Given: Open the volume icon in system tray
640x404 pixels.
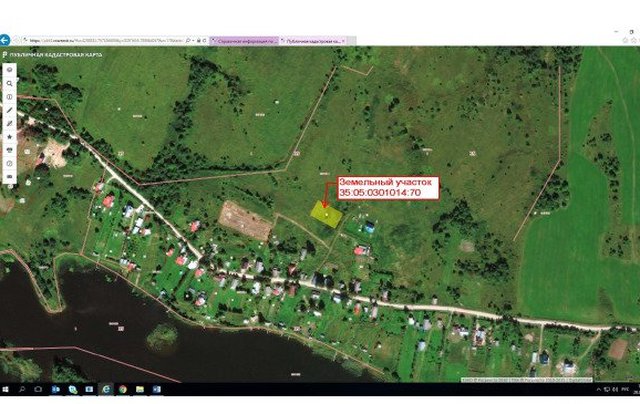Looking at the screenshot, I should (x=615, y=390).
